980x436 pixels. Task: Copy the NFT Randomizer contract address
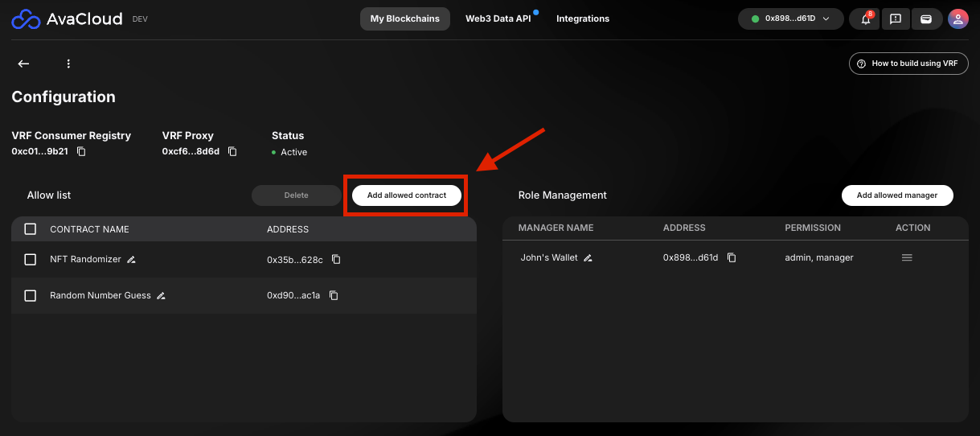point(336,260)
